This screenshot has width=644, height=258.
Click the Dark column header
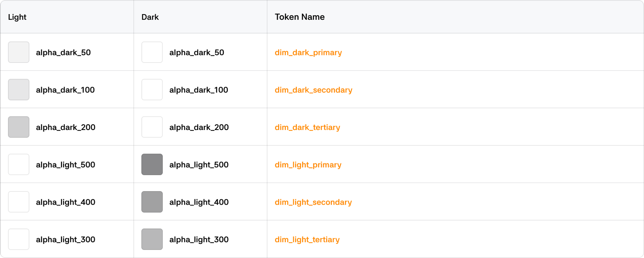(150, 17)
